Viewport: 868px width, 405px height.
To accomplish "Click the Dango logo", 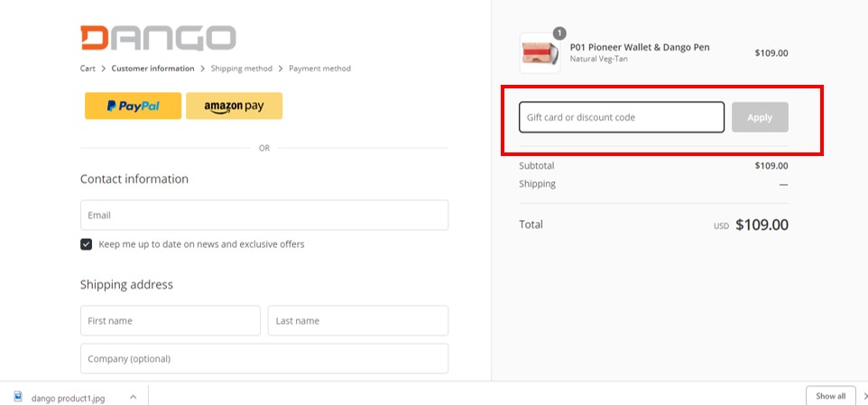I will tap(158, 38).
